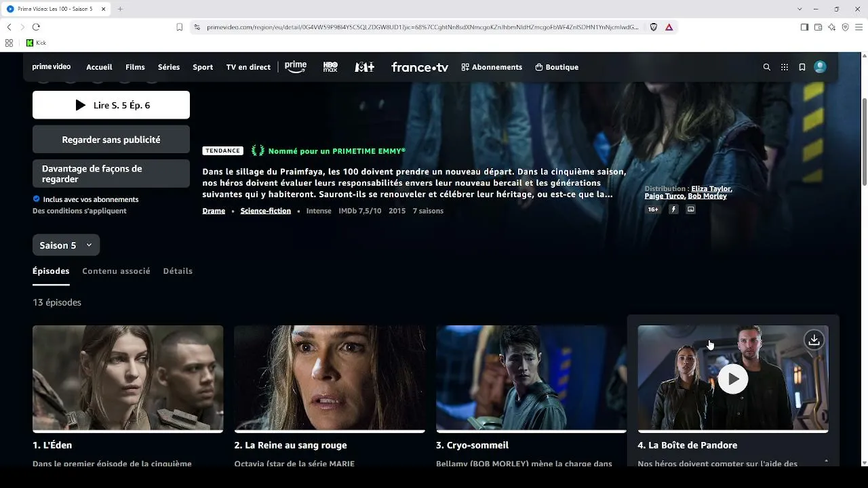The height and width of the screenshot is (488, 868).
Task: Reload the page
Action: tap(36, 27)
